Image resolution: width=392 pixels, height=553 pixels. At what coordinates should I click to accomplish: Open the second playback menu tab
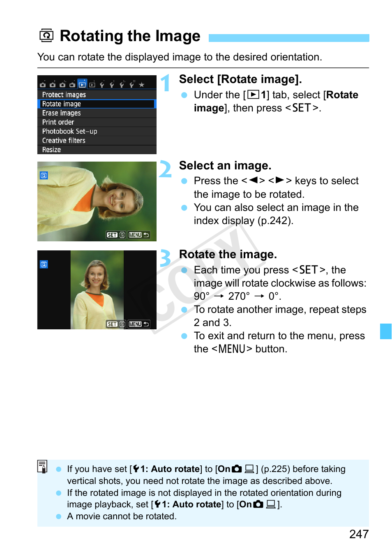(x=92, y=85)
